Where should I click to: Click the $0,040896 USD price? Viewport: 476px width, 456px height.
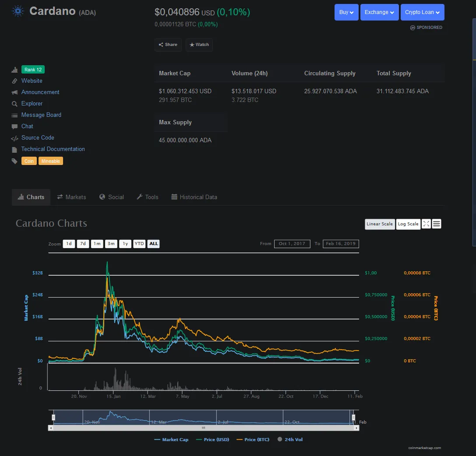[x=184, y=12]
